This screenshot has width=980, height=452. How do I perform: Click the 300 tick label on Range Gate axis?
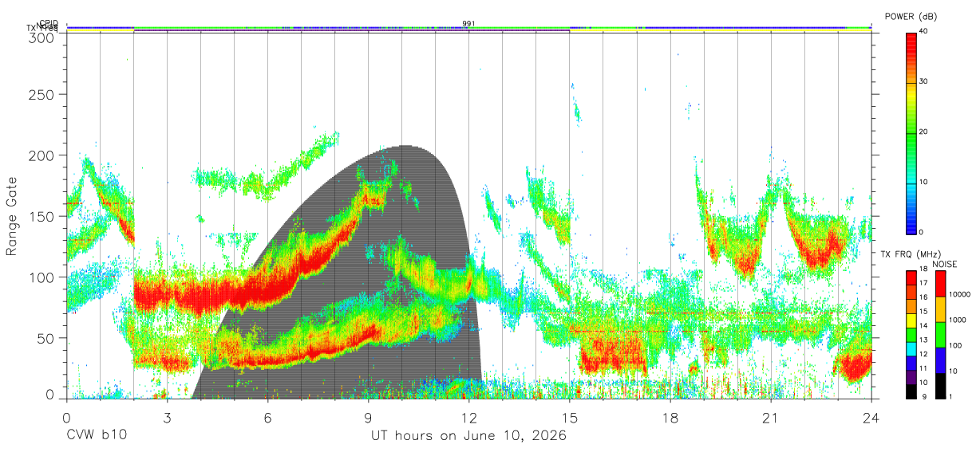tap(42, 37)
